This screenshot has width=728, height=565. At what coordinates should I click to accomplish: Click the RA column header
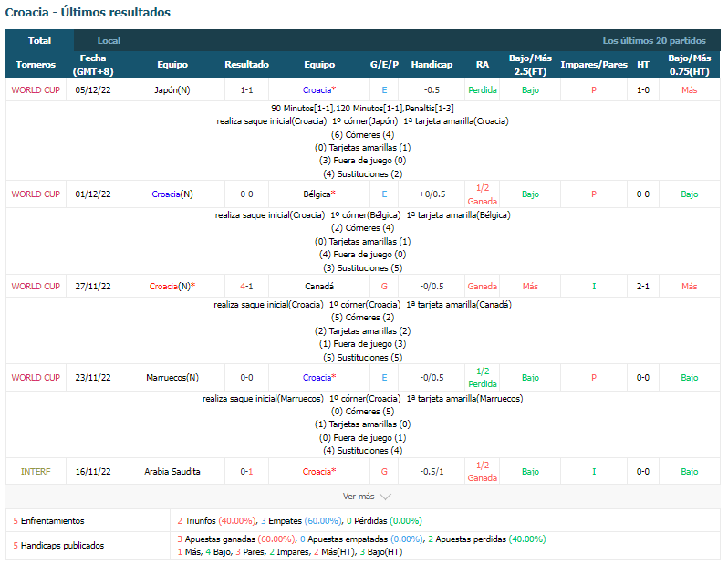[482, 65]
